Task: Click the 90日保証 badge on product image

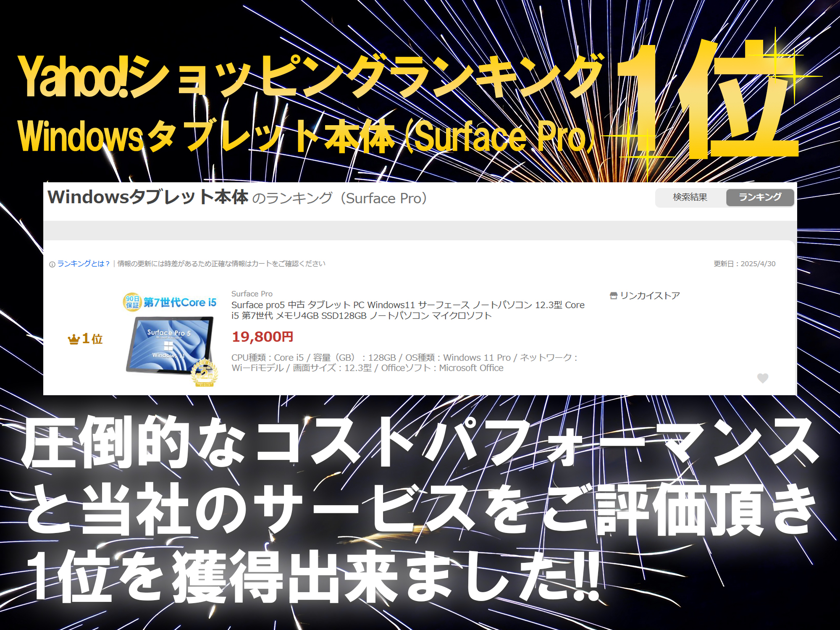Action: [x=132, y=302]
